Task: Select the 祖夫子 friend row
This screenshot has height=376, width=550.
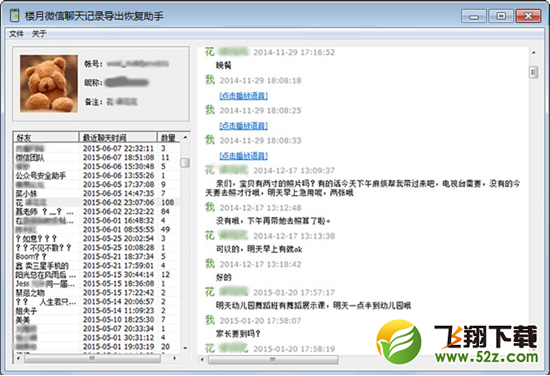Action: click(x=97, y=310)
